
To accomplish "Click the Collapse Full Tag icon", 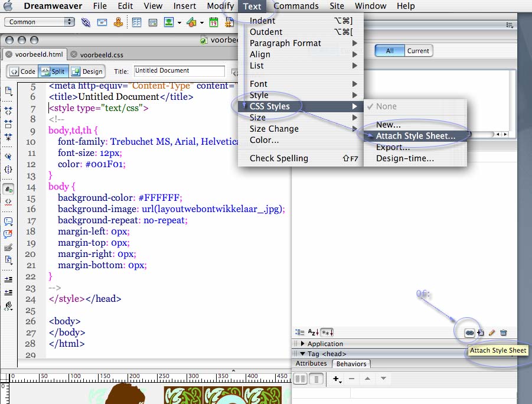I will (8, 110).
